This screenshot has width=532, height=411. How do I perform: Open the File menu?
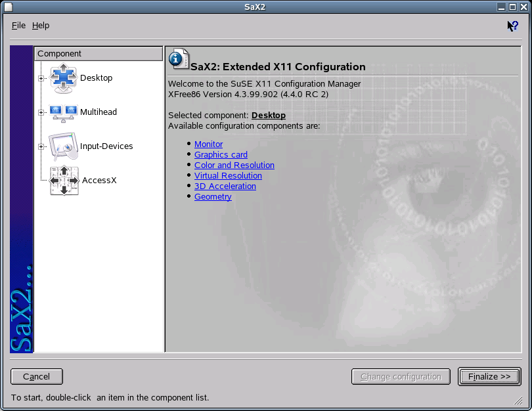[18, 26]
